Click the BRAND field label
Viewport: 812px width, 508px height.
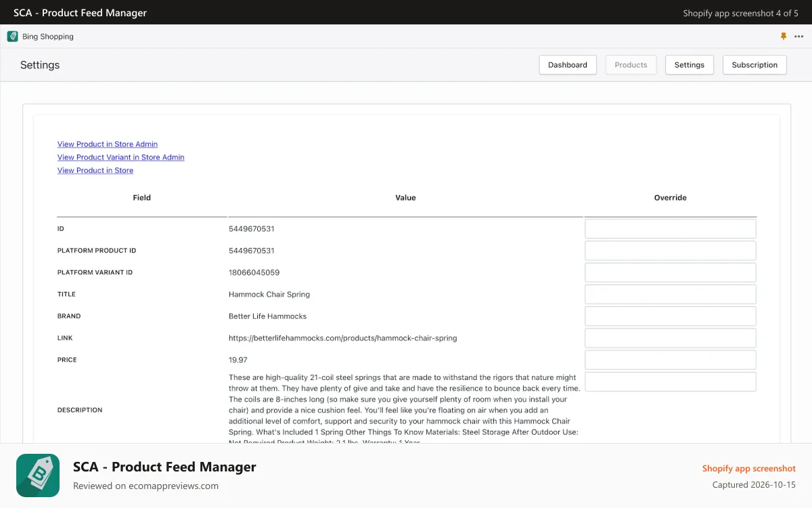click(69, 316)
